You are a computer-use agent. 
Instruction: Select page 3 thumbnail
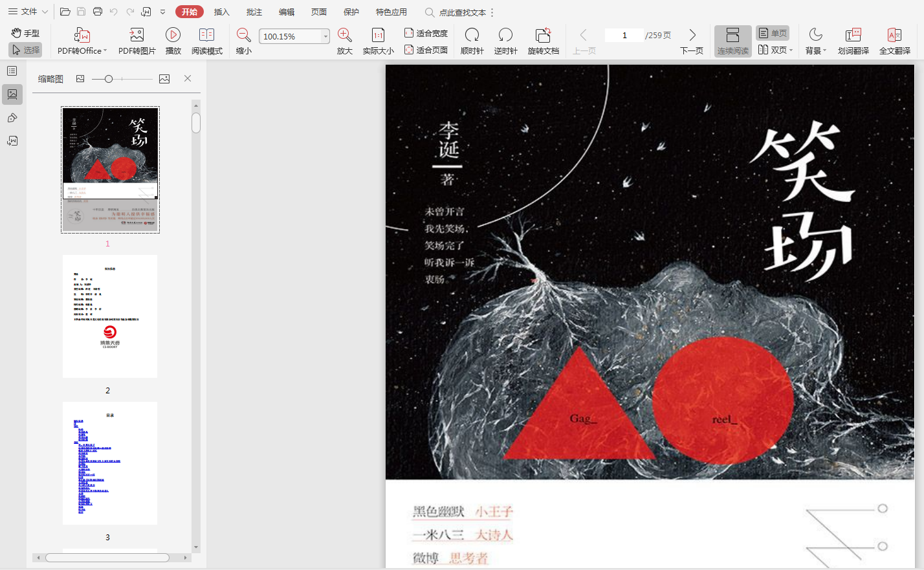[x=110, y=463]
